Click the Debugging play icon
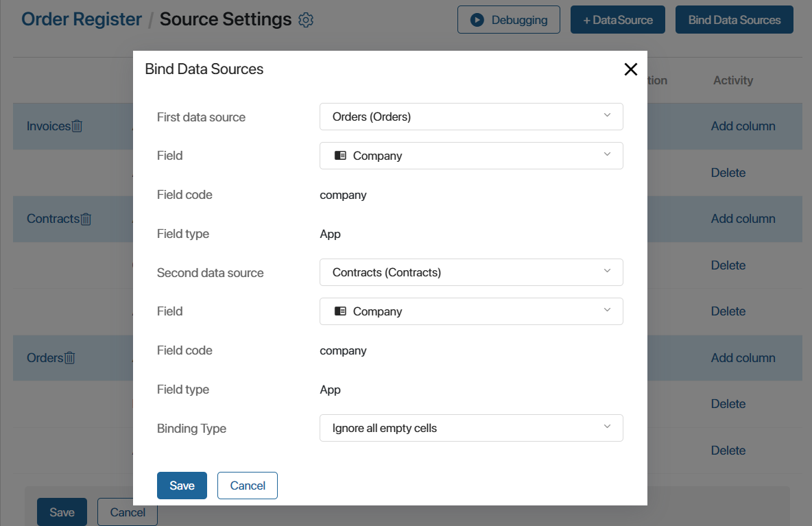Screen dimensions: 812x526 click(477, 20)
